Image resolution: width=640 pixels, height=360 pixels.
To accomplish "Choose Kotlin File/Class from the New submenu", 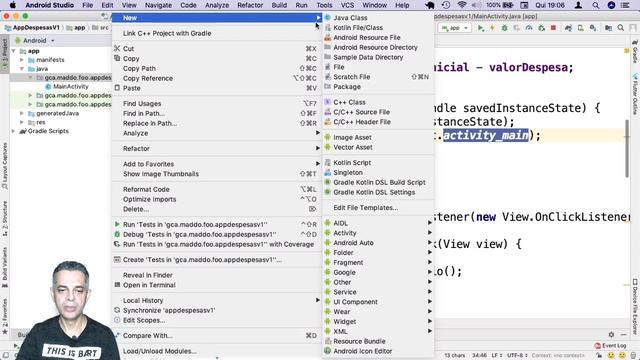I will coord(358,27).
